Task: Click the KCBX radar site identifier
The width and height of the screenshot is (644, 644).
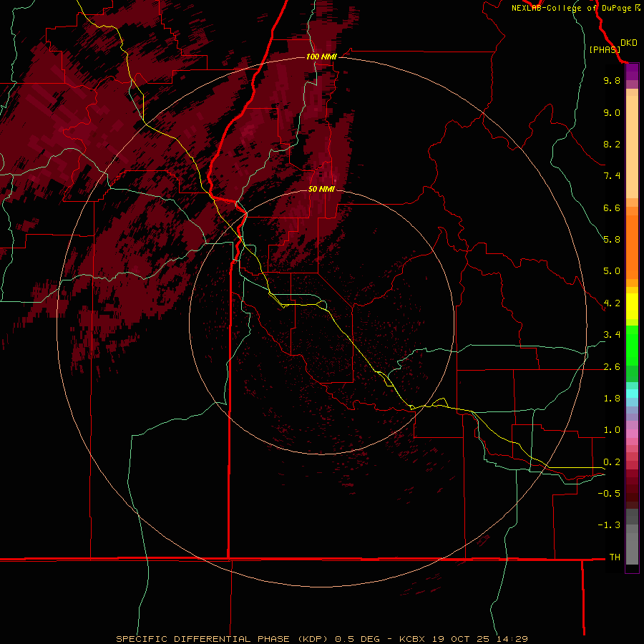Action: tap(413, 639)
